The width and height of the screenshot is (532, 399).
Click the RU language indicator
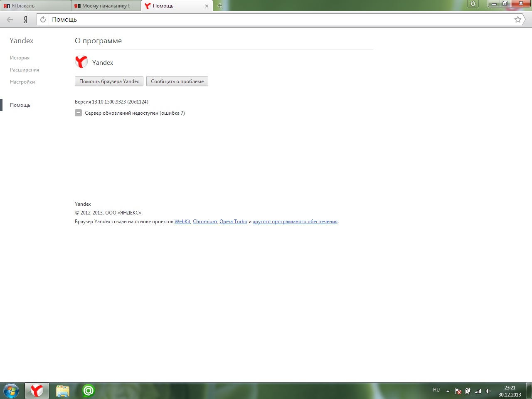tap(436, 390)
